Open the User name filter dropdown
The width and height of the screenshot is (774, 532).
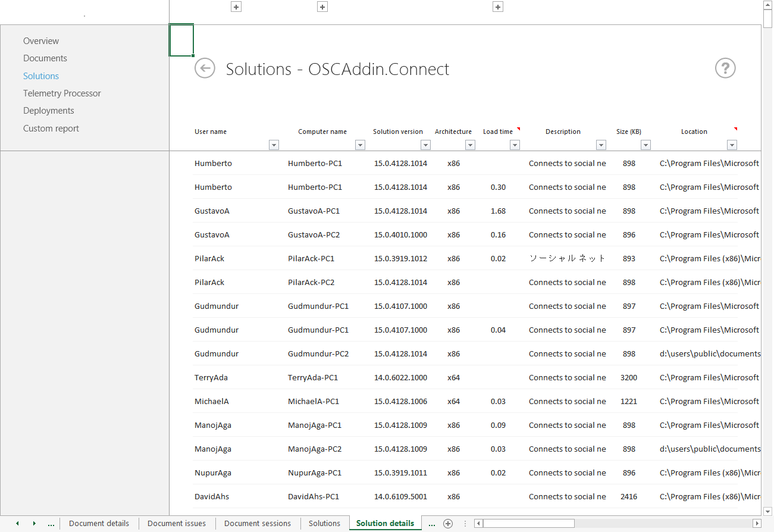tap(274, 145)
